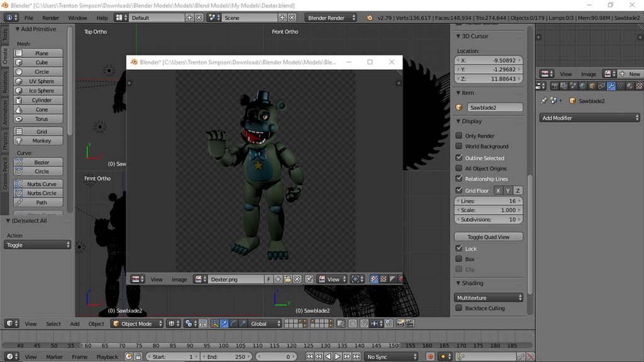Open the Render properties camera tab

coord(555,86)
